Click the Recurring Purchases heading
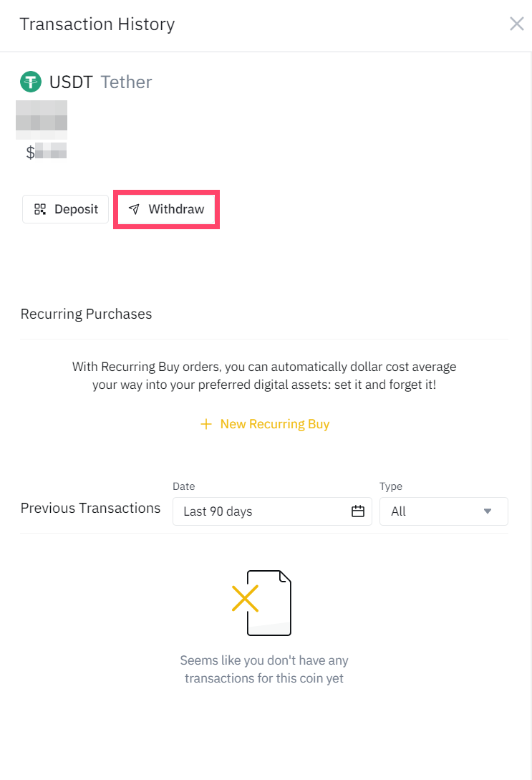 click(x=86, y=314)
